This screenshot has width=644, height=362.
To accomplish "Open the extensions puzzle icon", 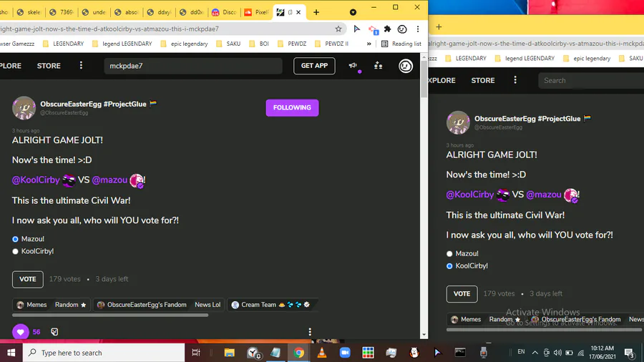I will pos(387,29).
